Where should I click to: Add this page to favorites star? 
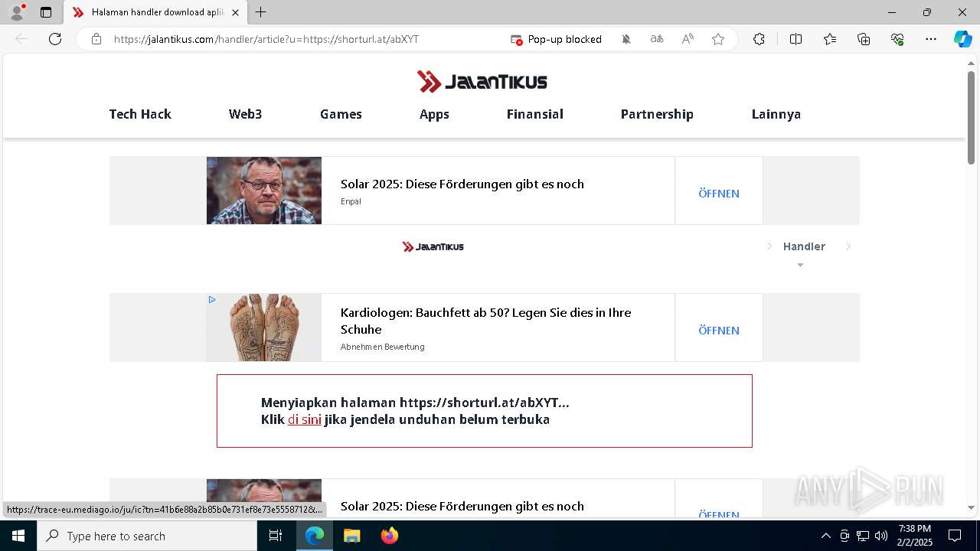718,39
